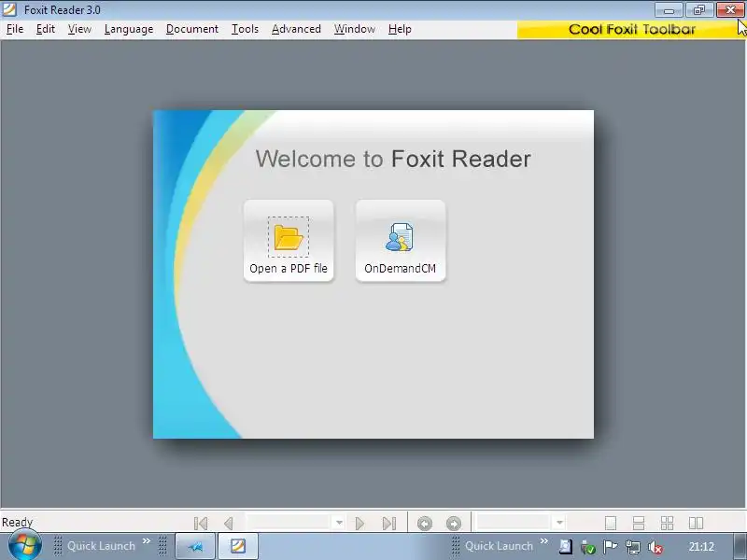This screenshot has height=560, width=747.
Task: Open the Document menu
Action: [192, 29]
